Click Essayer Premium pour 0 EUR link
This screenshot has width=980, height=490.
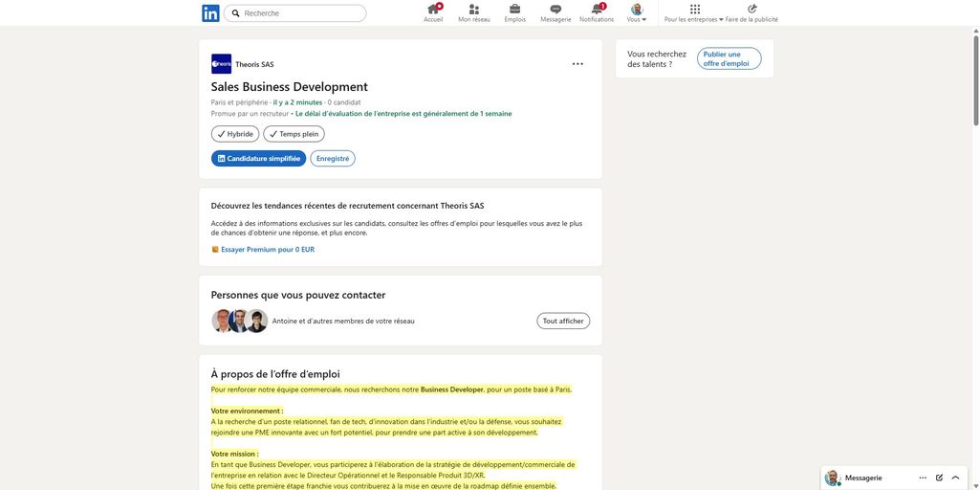pos(267,250)
